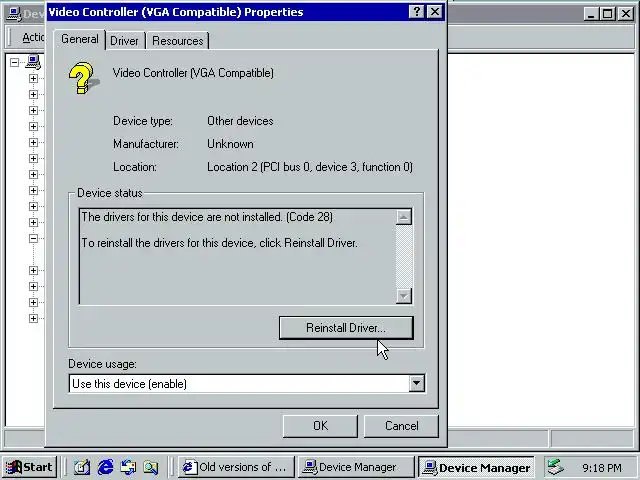Viewport: 640px width, 480px height.
Task: Click the 9:18 PM clock
Action: pyautogui.click(x=602, y=467)
